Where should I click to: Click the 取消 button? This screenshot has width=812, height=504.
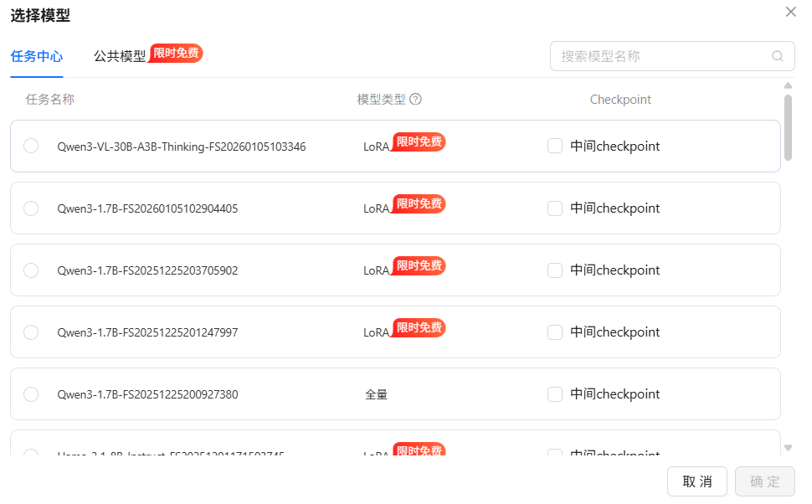696,481
